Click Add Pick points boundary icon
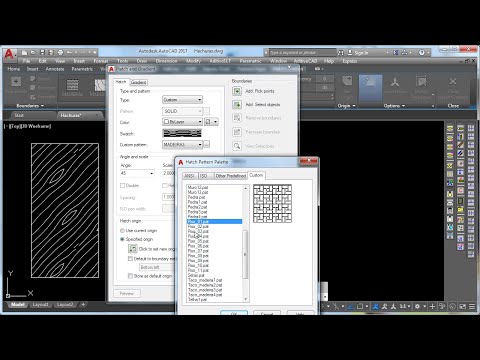Image resolution: width=480 pixels, height=360 pixels. [237, 91]
